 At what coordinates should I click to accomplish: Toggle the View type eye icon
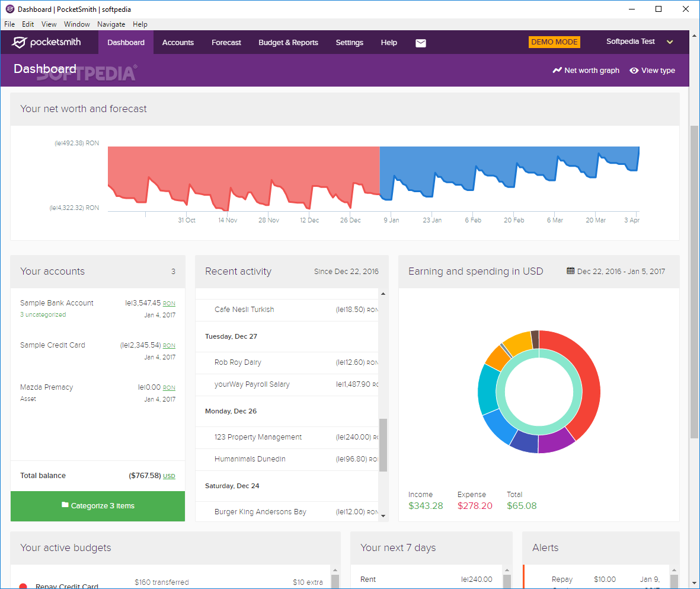point(634,70)
